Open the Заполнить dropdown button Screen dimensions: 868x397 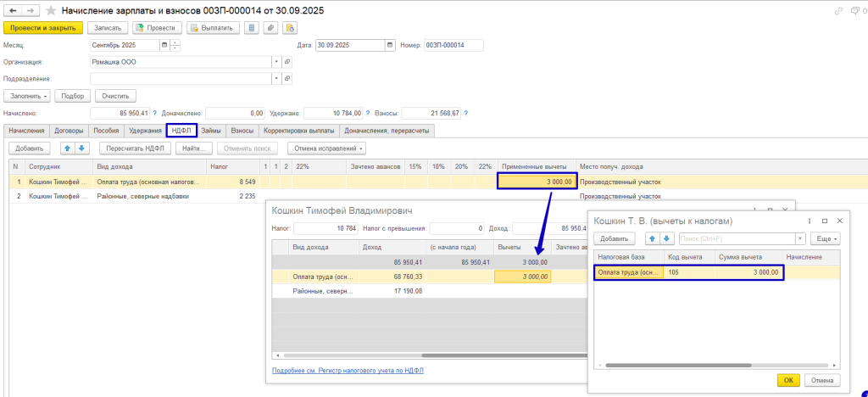(x=28, y=96)
